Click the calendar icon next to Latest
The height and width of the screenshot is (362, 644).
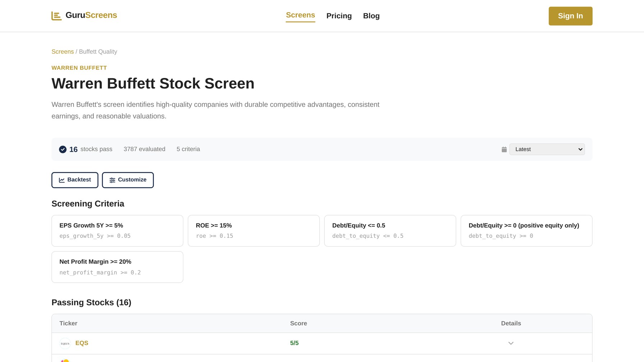point(504,149)
